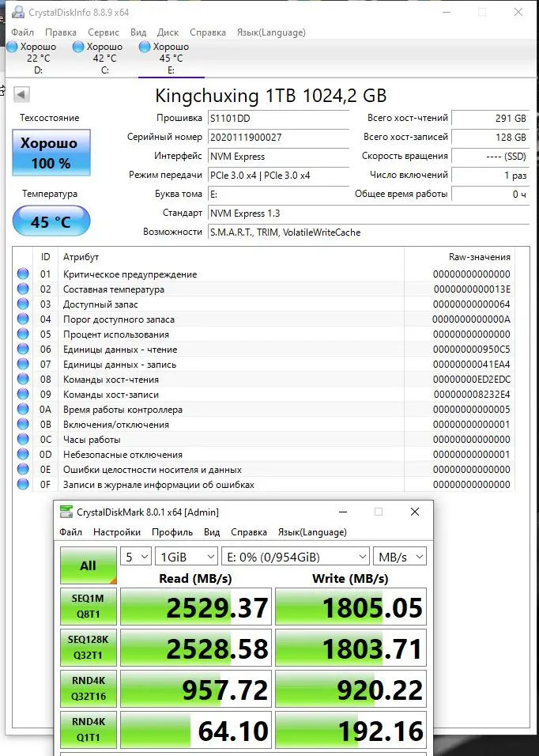
Task: Open Диск menu in CrystalDiskInfo
Action: 168,32
